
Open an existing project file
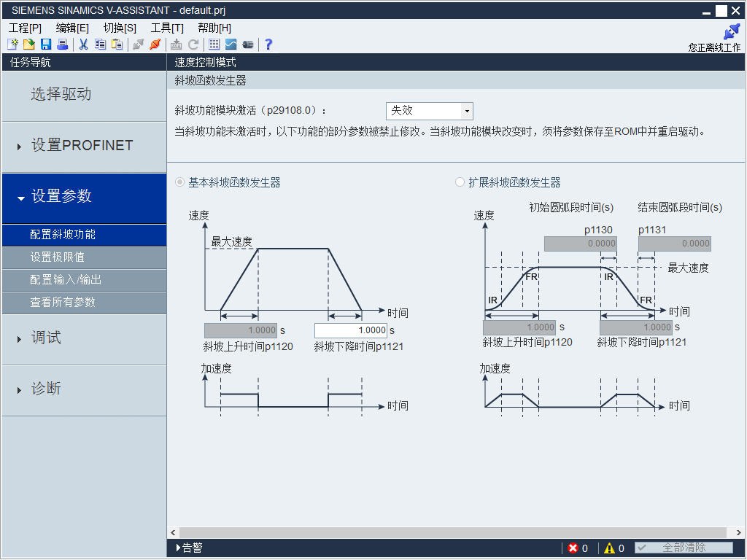[29, 44]
